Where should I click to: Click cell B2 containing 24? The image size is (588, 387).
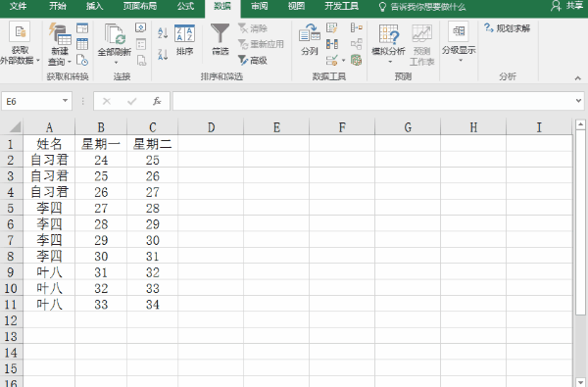(x=101, y=160)
